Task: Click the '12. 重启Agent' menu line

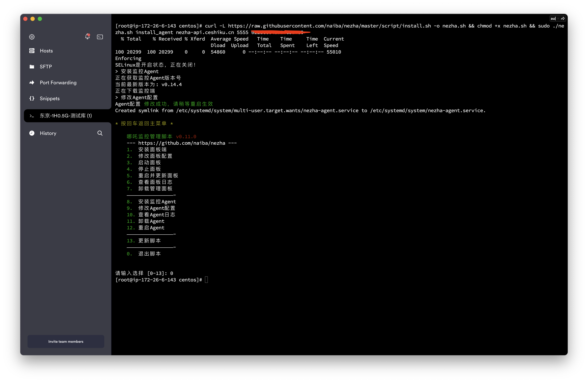Action: [x=145, y=228]
